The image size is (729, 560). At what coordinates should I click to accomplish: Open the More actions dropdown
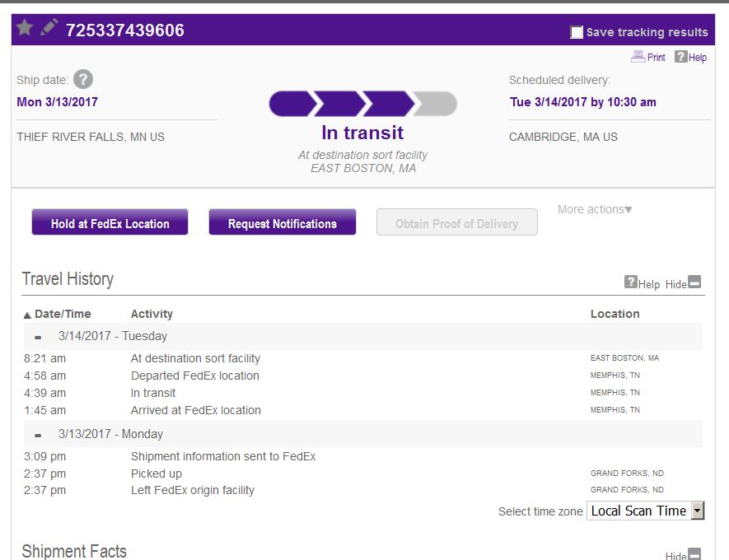[x=595, y=210]
